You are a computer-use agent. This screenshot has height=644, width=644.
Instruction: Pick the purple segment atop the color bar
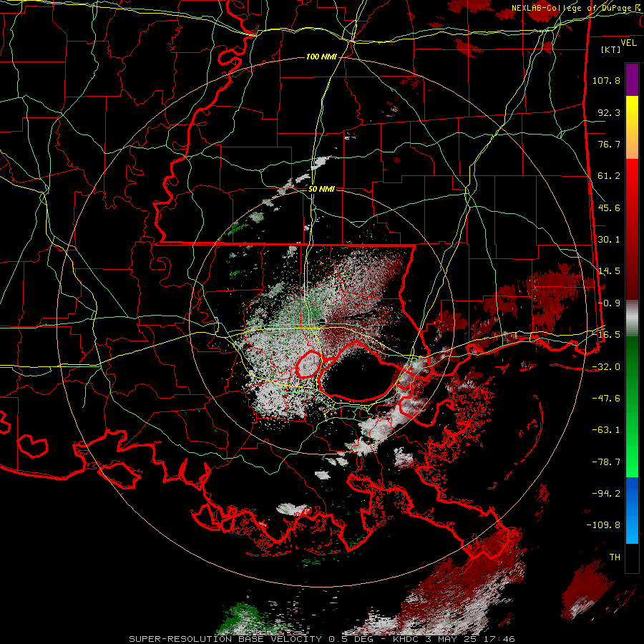(x=632, y=79)
